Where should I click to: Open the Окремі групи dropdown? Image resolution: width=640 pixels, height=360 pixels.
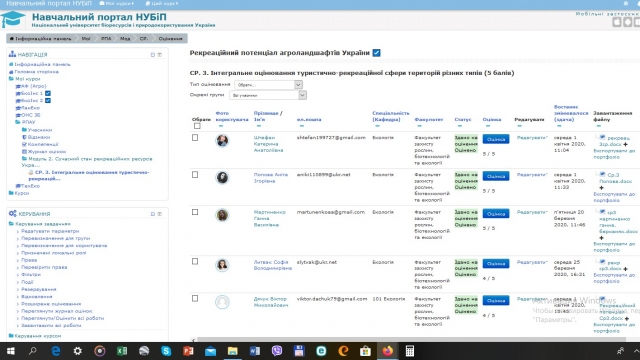tap(268, 95)
